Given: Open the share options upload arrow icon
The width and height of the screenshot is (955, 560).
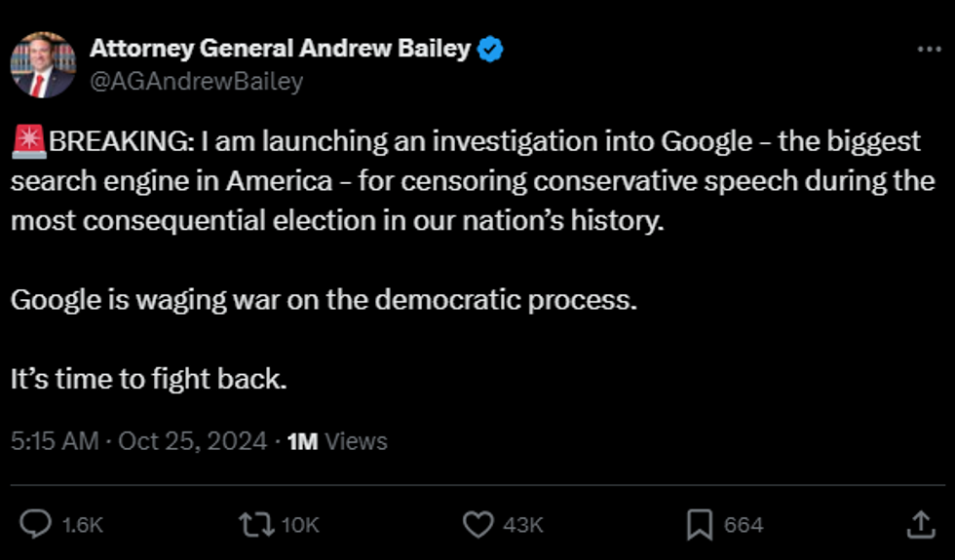Looking at the screenshot, I should click(920, 525).
